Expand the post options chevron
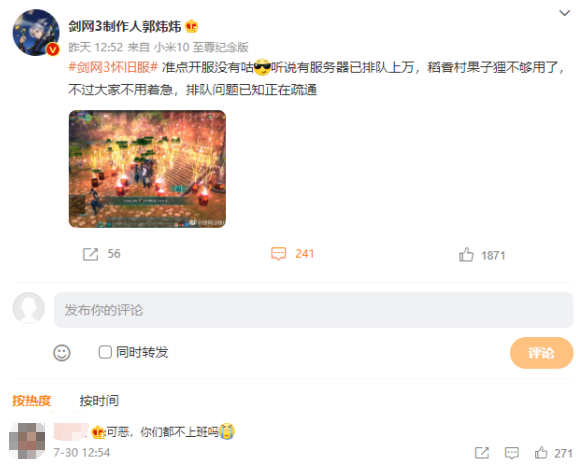This screenshot has width=576, height=465. tap(564, 13)
